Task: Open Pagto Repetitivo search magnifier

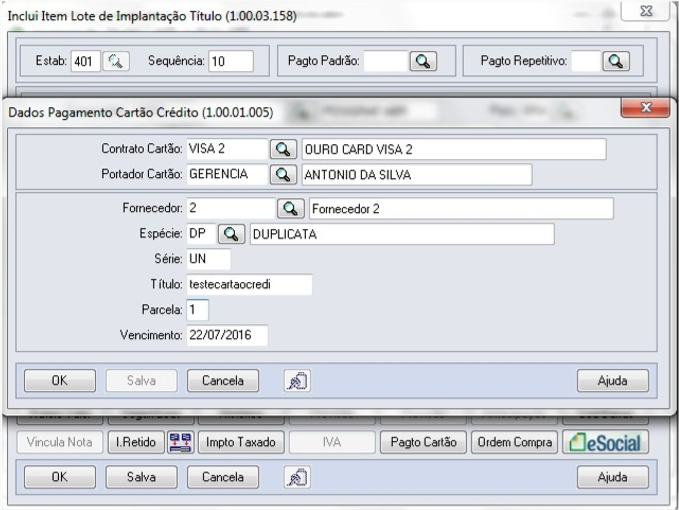Action: click(616, 61)
